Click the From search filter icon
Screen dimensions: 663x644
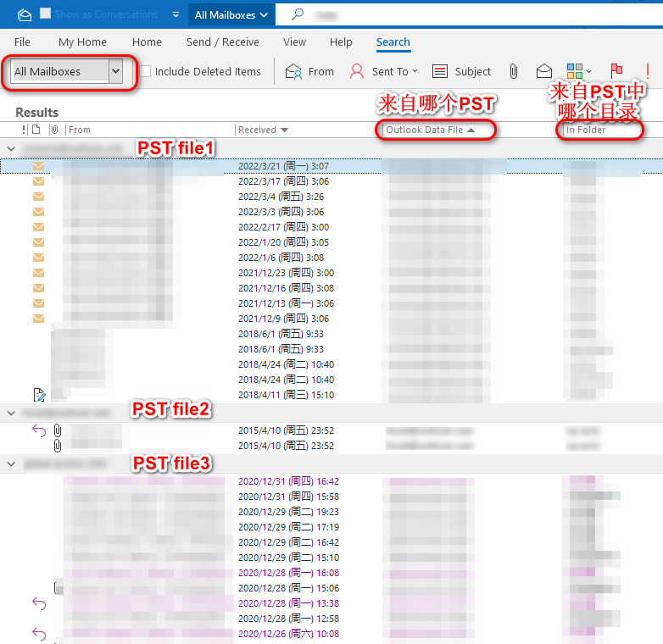point(294,72)
